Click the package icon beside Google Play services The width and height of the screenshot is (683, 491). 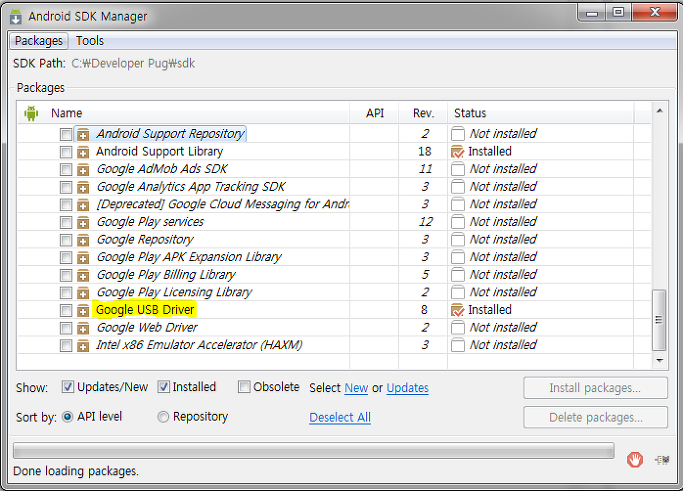pos(83,223)
